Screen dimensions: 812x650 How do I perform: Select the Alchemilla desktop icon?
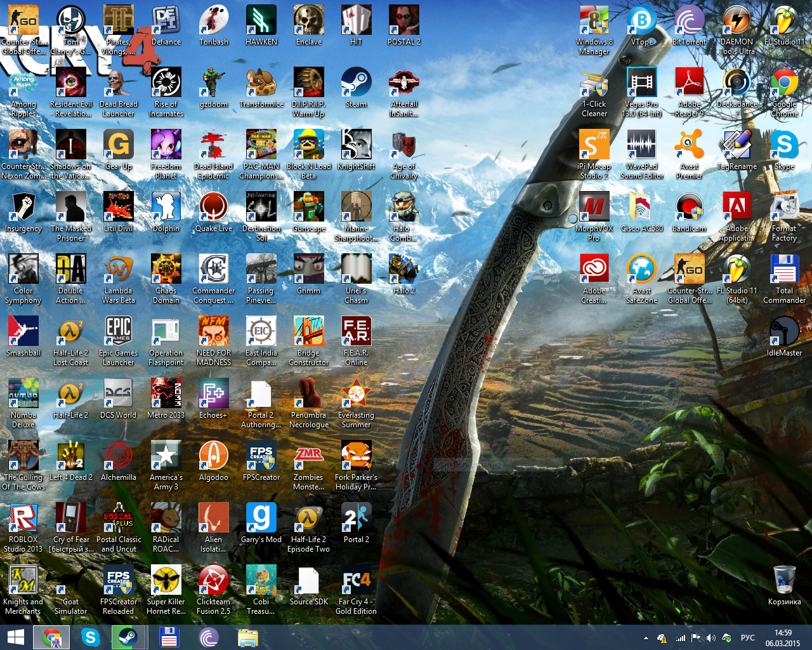point(119,461)
